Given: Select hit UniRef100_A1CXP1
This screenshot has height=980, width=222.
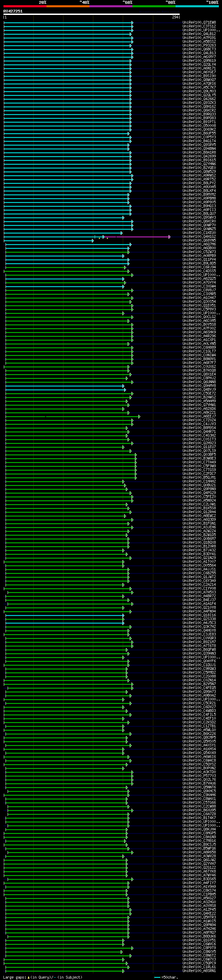Looking at the screenshot, I should point(199,340).
